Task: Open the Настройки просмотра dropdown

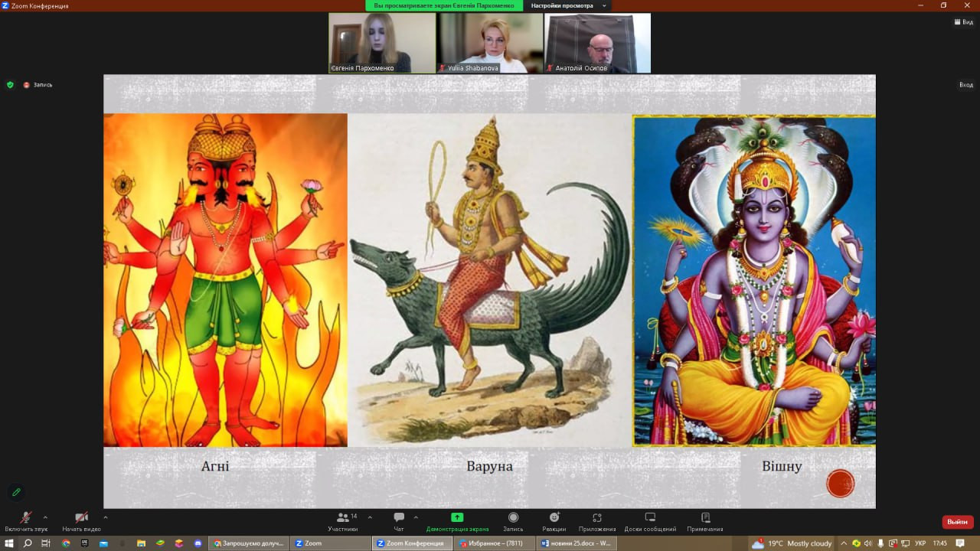Action: [568, 5]
